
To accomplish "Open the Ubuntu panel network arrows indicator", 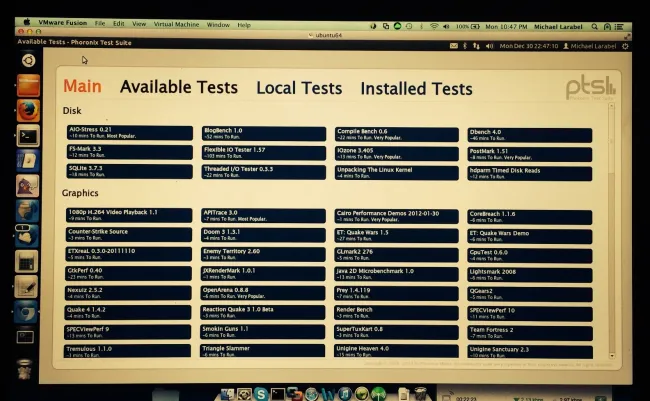I will (476, 46).
